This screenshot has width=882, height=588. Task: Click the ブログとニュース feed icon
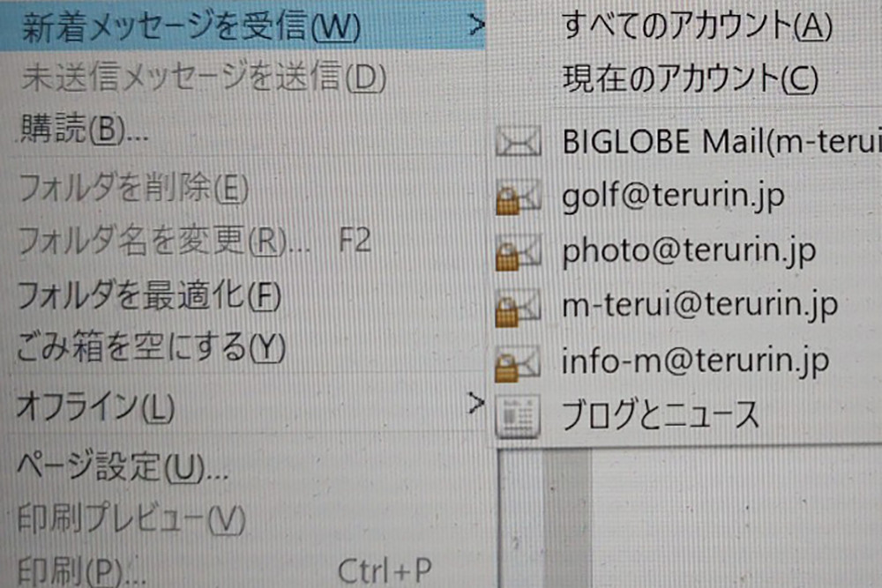(x=519, y=415)
